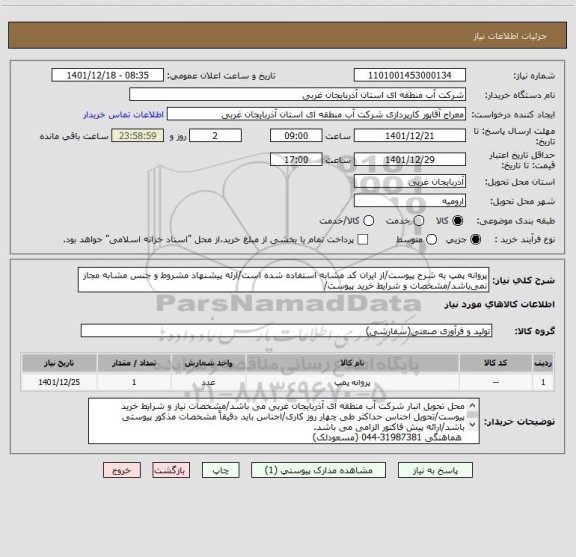
Task: Click the خروج exit button
Action: click(122, 470)
